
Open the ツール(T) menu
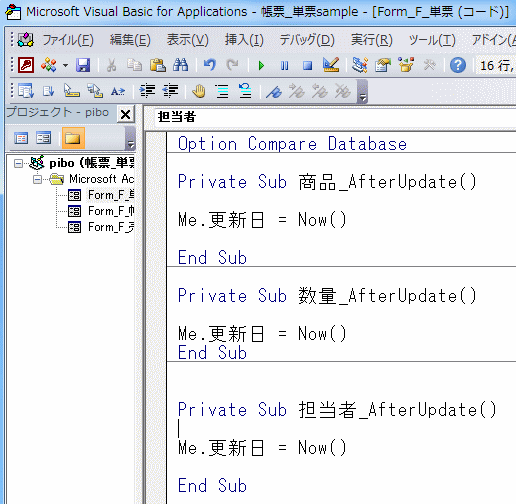point(432,40)
